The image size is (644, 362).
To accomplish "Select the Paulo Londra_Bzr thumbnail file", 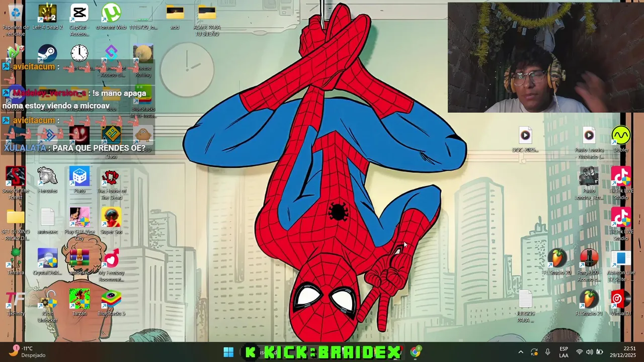I will 589,176.
